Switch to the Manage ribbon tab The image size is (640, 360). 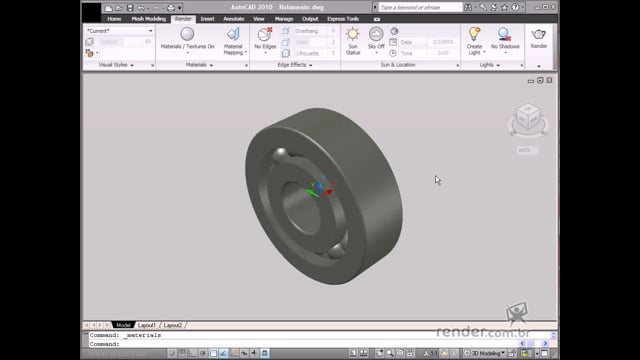(284, 19)
